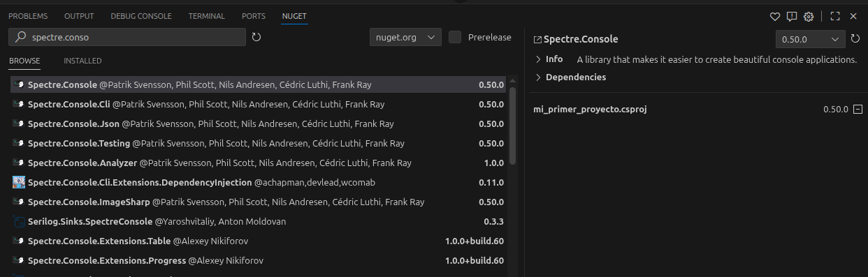
Task: Click the mi_primer_proyecto.csproj project entry
Action: coord(590,110)
